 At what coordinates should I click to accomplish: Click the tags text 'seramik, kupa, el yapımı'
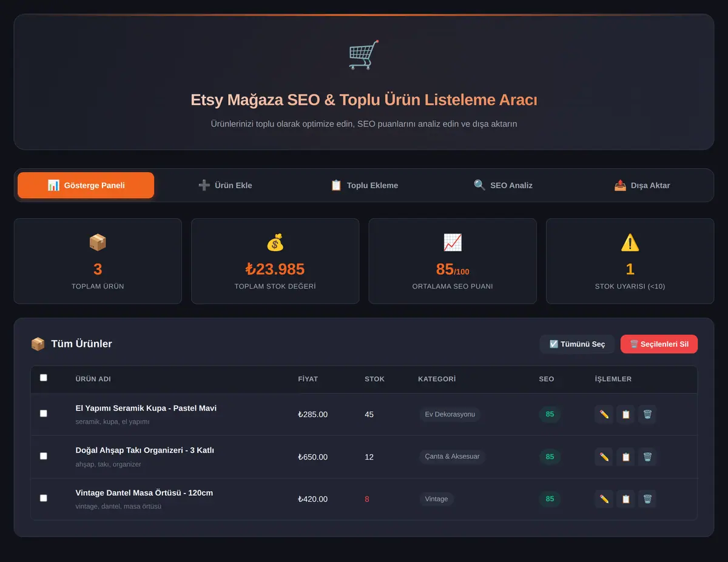point(112,421)
